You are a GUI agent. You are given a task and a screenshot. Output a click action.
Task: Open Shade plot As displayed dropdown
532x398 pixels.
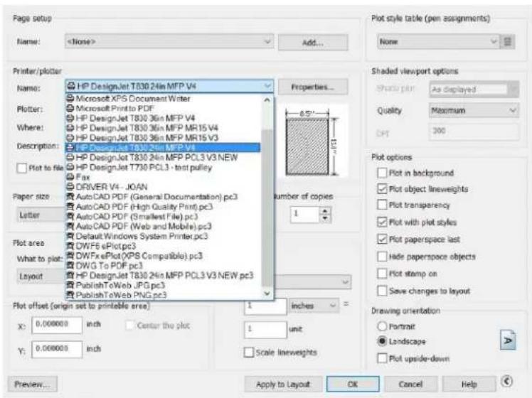[x=474, y=89]
